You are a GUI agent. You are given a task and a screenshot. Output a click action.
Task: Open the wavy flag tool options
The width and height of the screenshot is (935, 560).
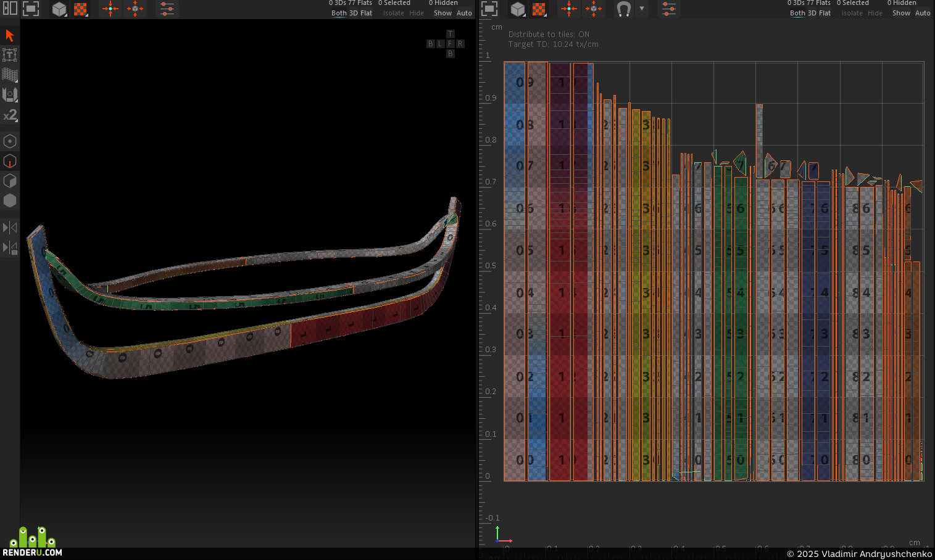(10, 75)
